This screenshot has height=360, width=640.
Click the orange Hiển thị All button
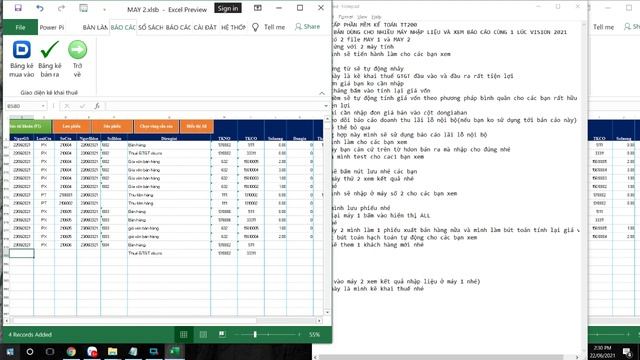pos(196,127)
